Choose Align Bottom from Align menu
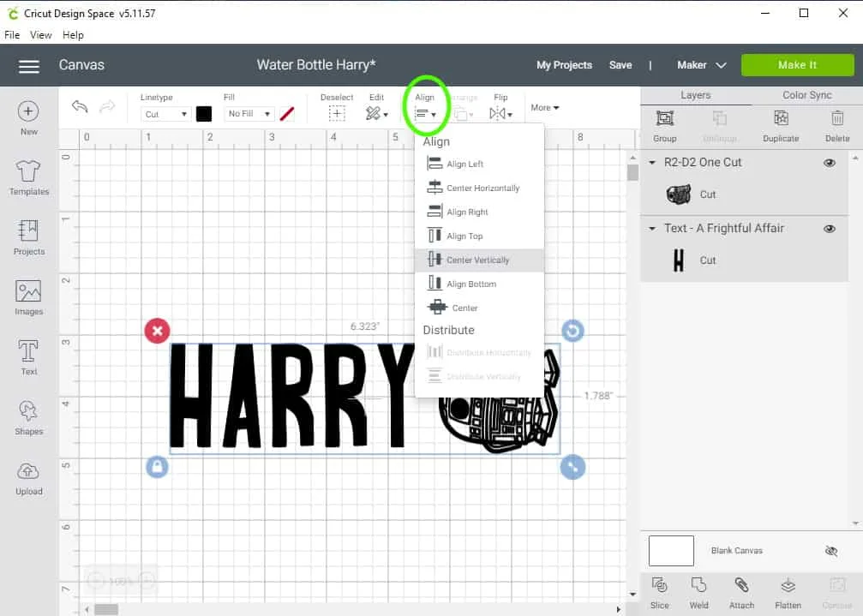The width and height of the screenshot is (863, 616). coord(479,284)
